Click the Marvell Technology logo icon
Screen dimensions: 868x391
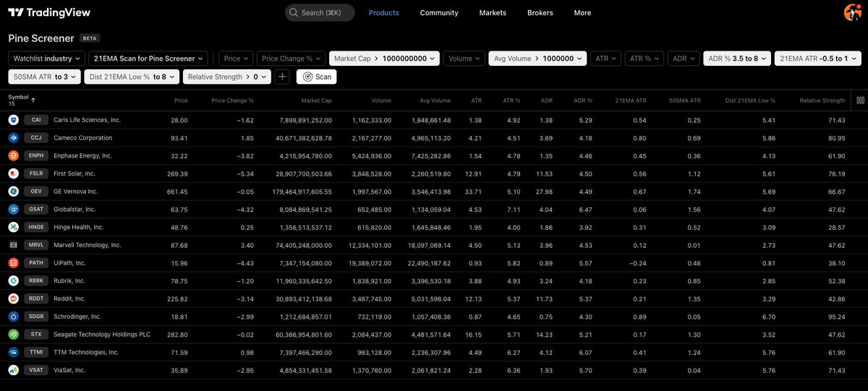pos(13,245)
